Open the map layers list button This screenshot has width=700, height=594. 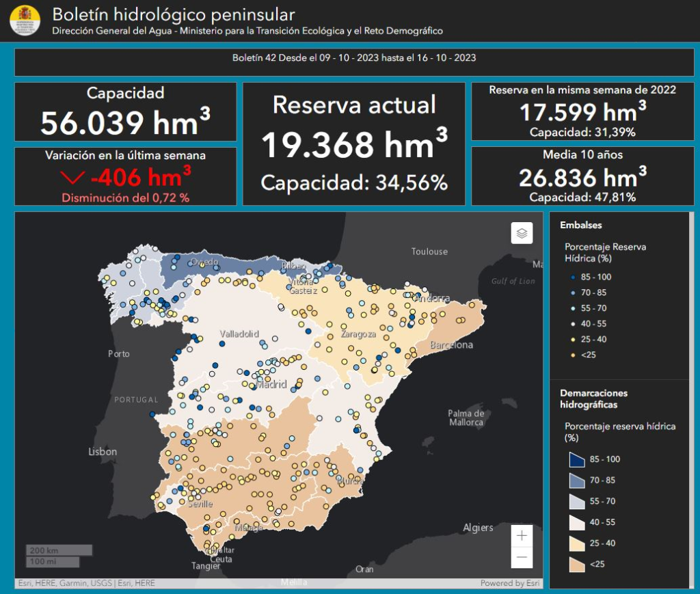pos(522,233)
